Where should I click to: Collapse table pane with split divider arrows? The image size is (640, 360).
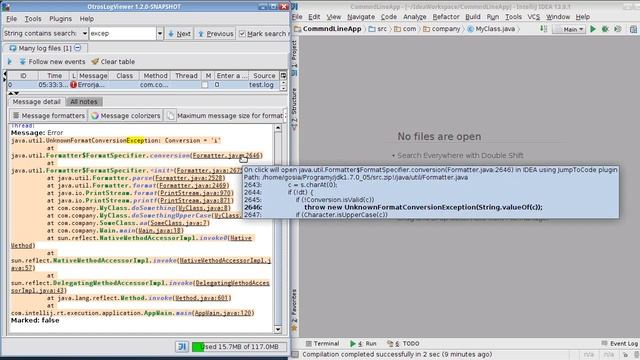tap(11, 93)
